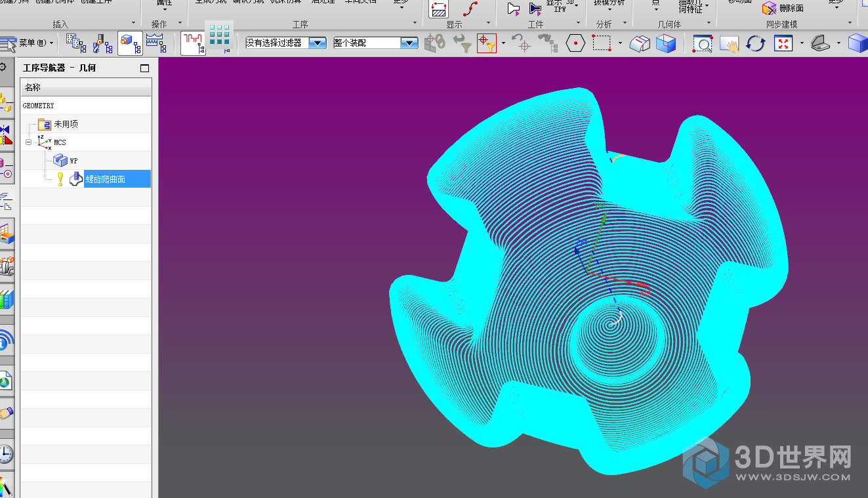The image size is (868, 498).
Task: Open the constraint navigator sidebar icon
Action: tap(5, 135)
